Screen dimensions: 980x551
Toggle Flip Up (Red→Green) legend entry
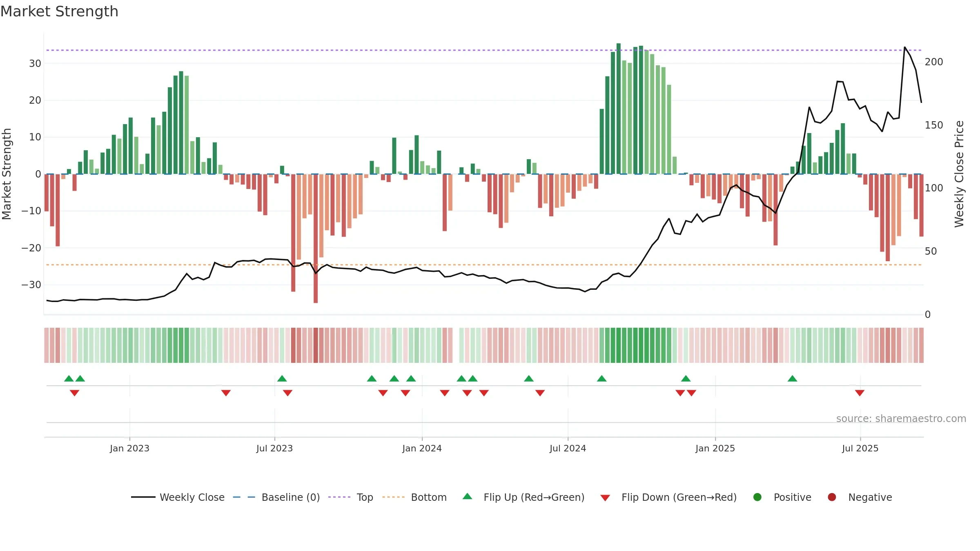(523, 497)
